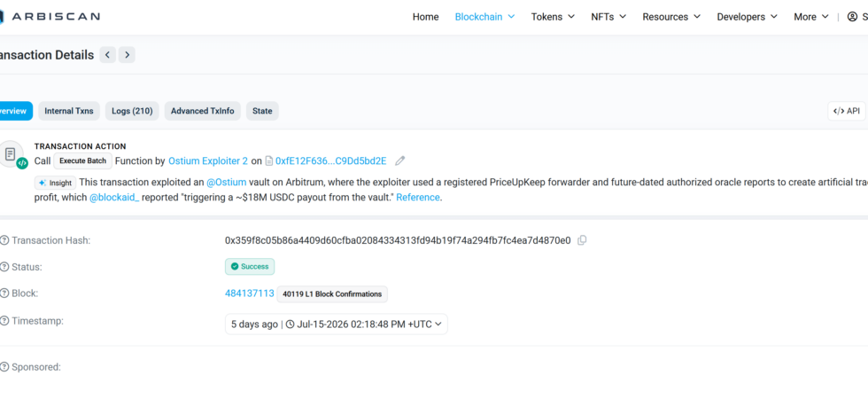Switch to Internal Txns tab

click(x=69, y=111)
